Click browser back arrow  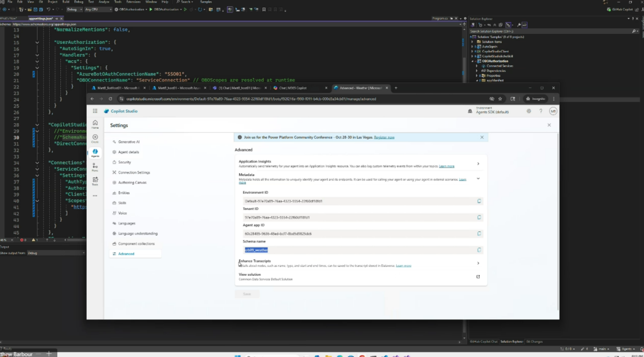[92, 99]
